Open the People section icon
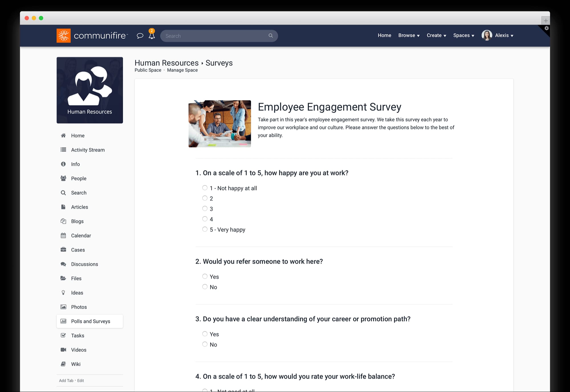Screen dimensions: 570x392 tap(63, 178)
